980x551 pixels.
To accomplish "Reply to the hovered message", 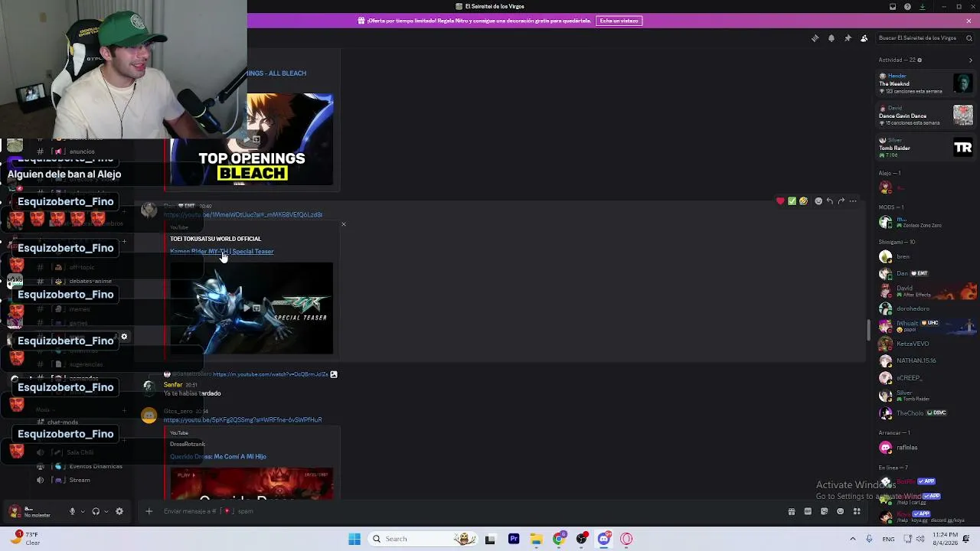I will tap(830, 201).
